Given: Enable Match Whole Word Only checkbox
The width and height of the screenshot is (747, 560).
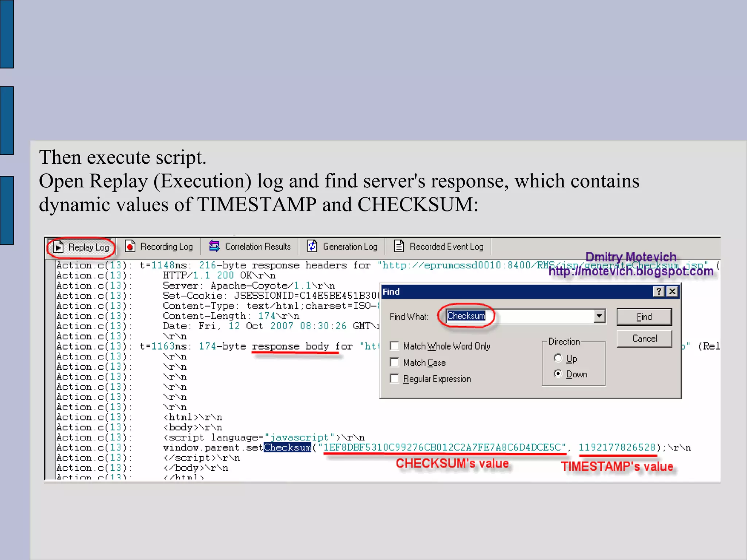Looking at the screenshot, I should pyautogui.click(x=394, y=346).
